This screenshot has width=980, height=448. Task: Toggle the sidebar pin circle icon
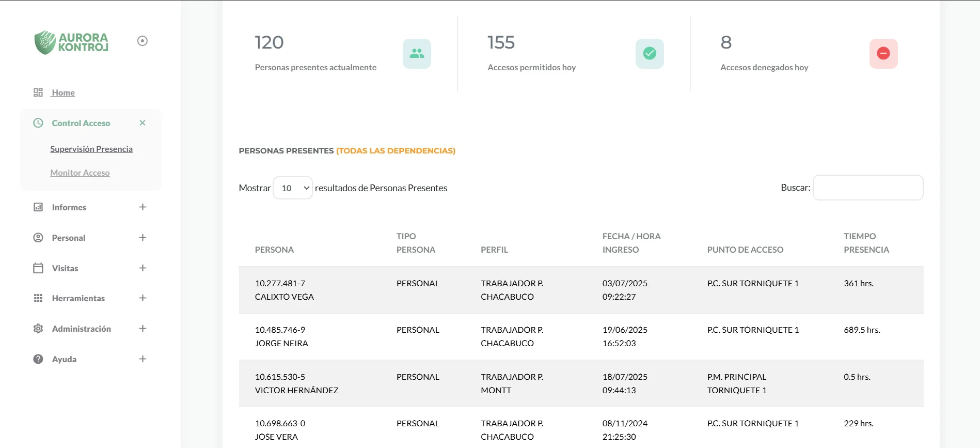click(x=143, y=41)
